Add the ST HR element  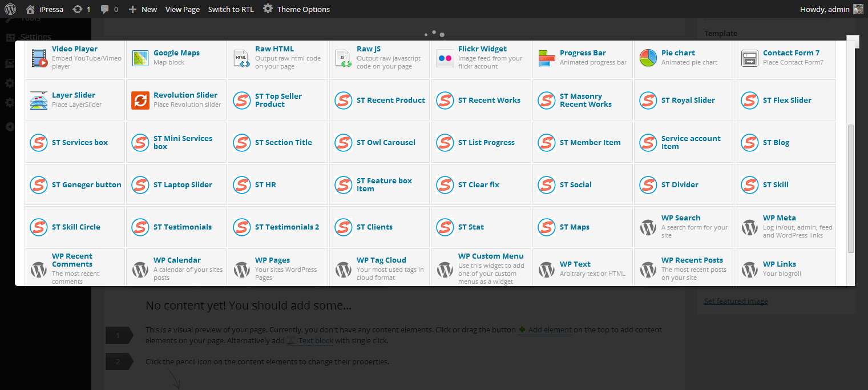[x=278, y=185]
